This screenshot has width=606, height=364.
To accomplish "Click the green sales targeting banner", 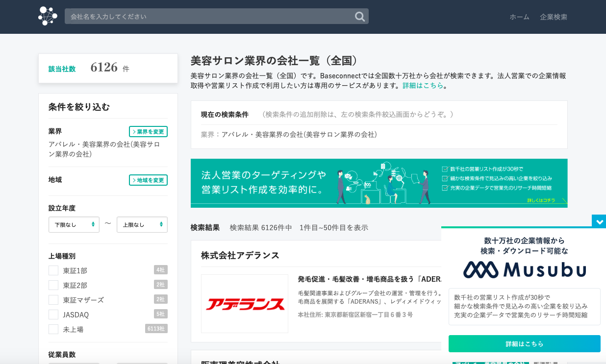I will pyautogui.click(x=379, y=183).
